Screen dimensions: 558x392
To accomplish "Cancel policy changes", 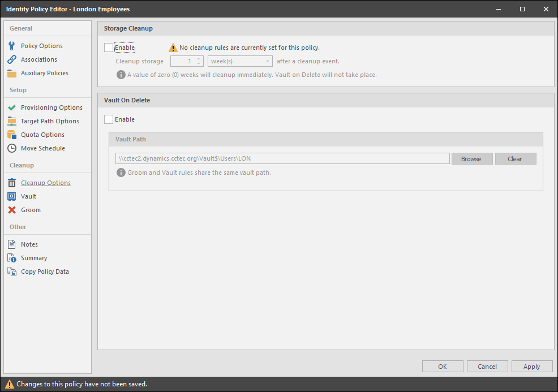I will pos(487,367).
